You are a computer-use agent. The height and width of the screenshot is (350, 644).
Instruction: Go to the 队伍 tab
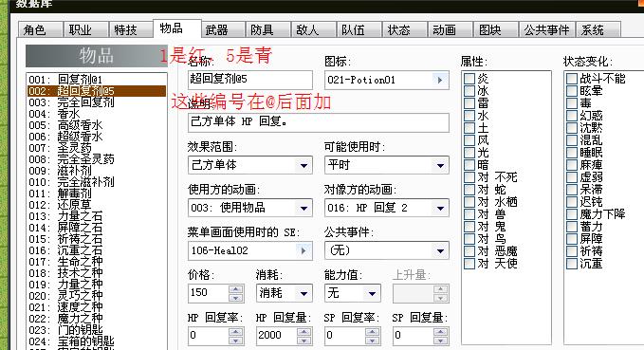coord(359,30)
